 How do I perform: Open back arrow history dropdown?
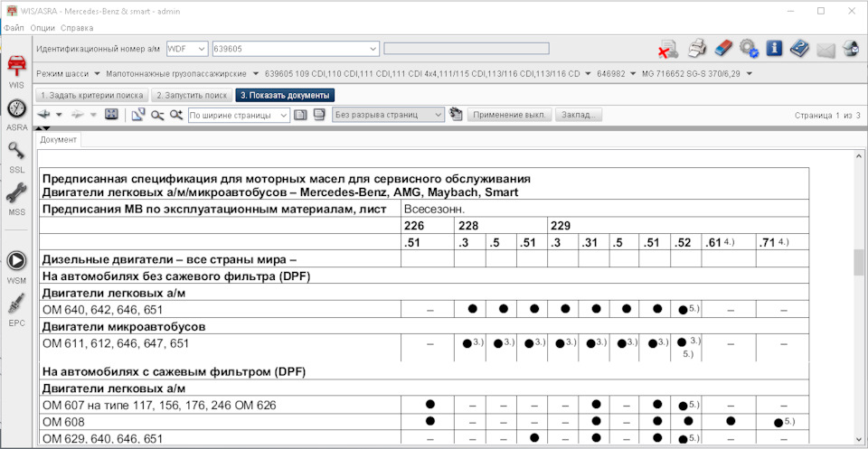(x=58, y=115)
